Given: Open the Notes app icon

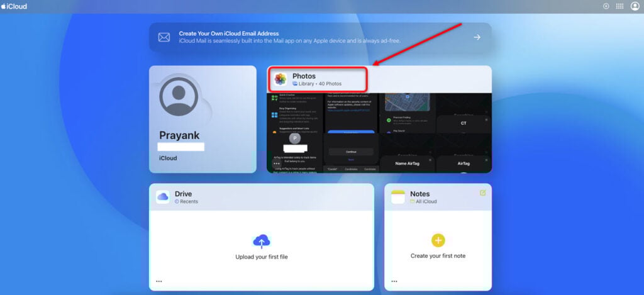Looking at the screenshot, I should [397, 197].
